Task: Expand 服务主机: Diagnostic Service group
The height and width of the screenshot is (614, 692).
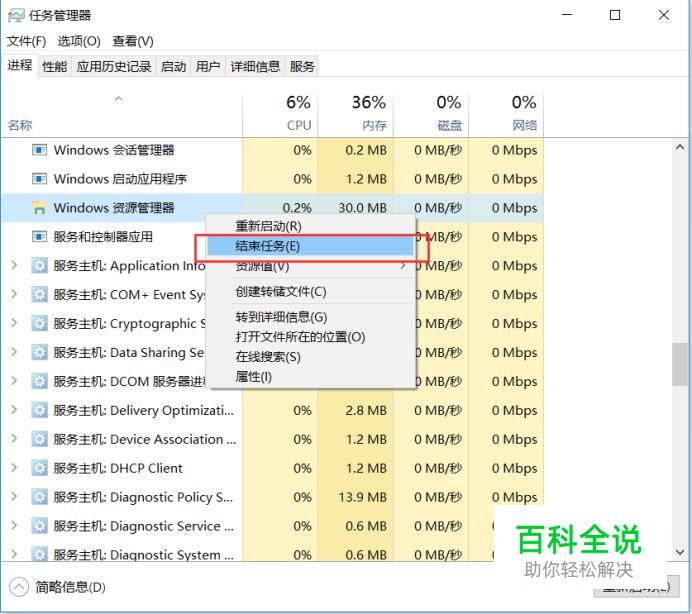Action: click(x=14, y=525)
